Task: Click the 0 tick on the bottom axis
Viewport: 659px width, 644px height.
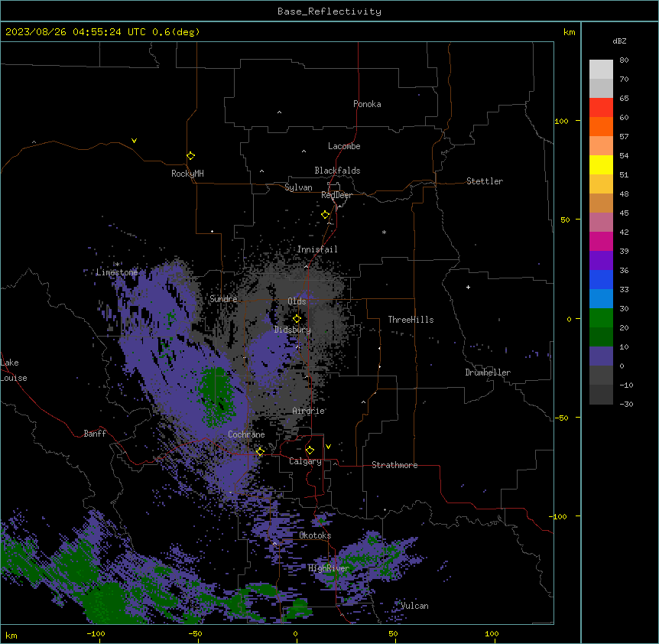Action: (295, 633)
